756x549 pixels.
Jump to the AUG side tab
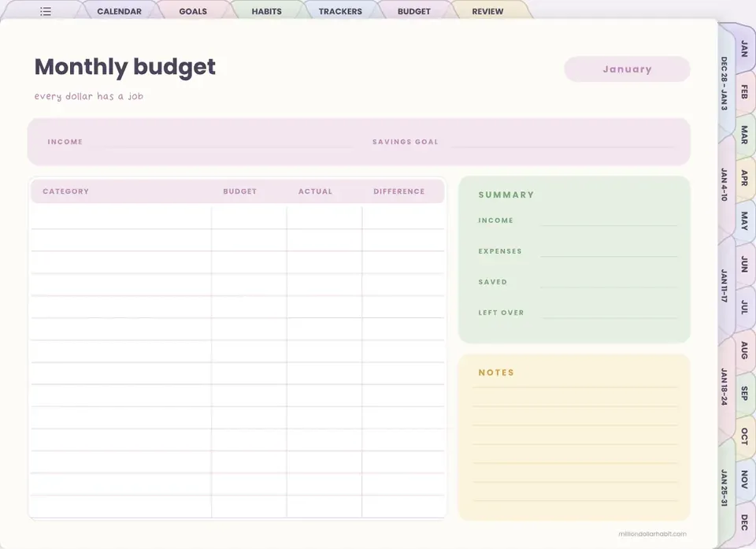coord(744,351)
